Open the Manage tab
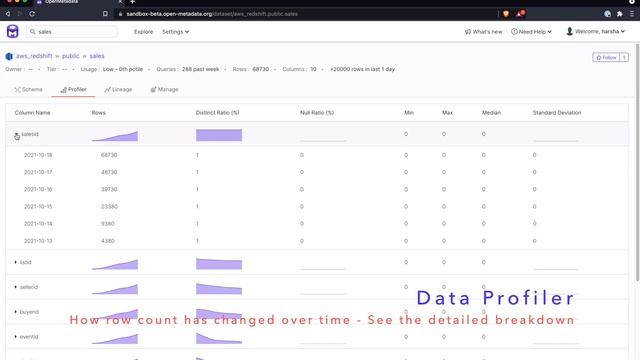The image size is (640, 360). coord(164,89)
